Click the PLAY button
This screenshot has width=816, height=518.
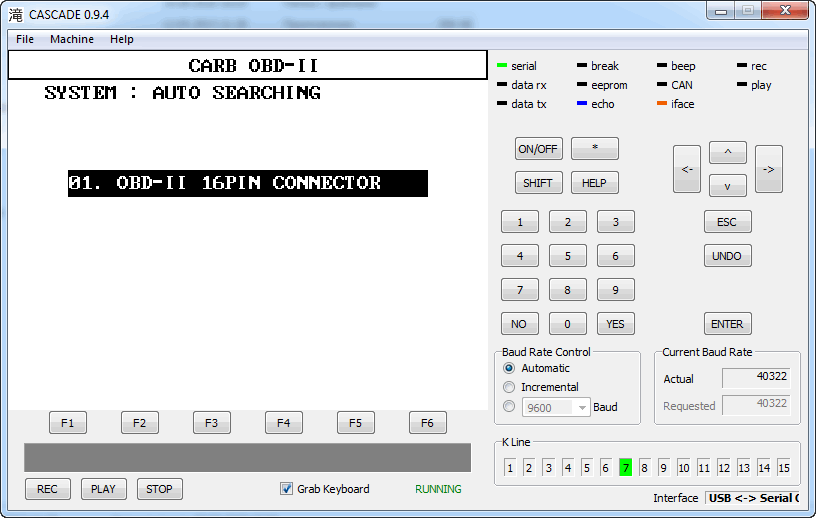[104, 489]
